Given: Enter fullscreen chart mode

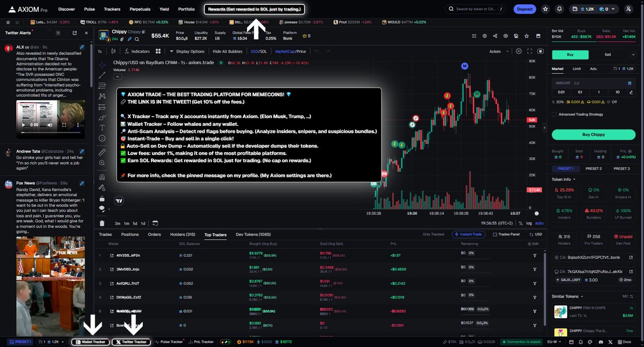Looking at the screenshot, I should 529,52.
